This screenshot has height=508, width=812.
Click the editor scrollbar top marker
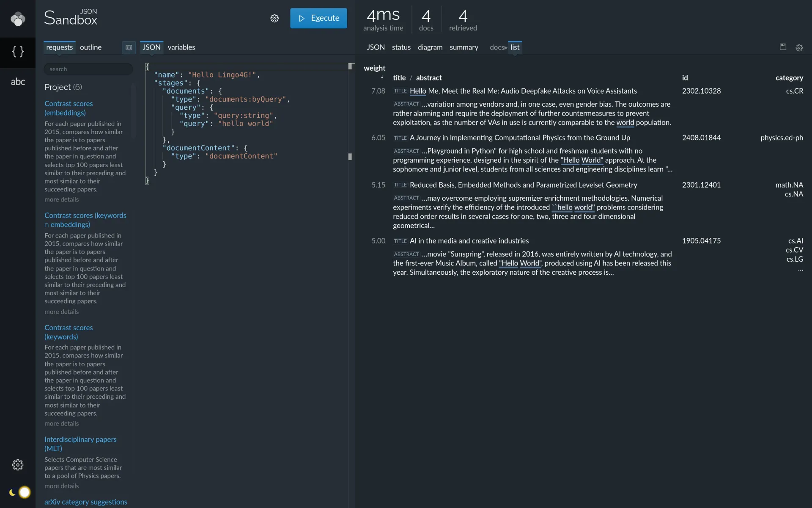(x=351, y=66)
